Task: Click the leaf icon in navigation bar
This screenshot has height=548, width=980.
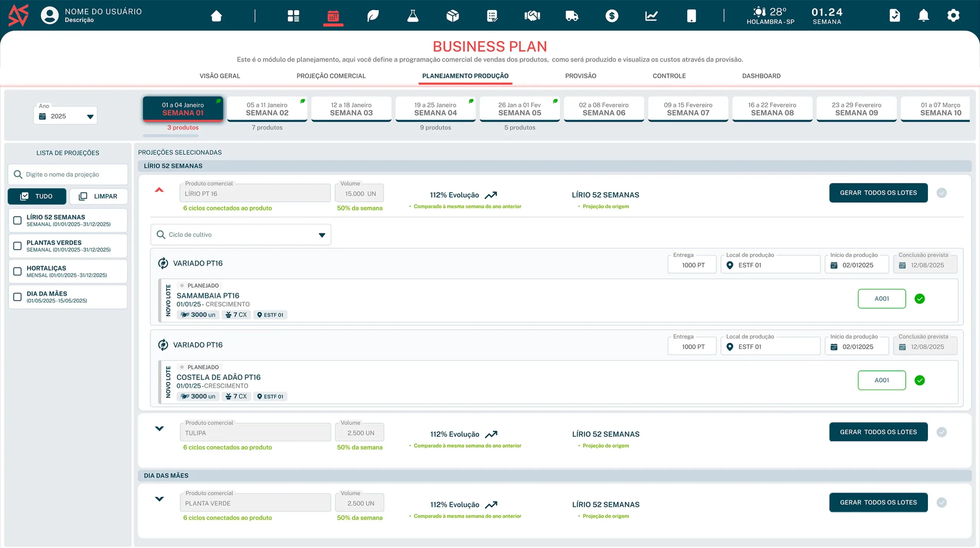Action: pyautogui.click(x=372, y=16)
